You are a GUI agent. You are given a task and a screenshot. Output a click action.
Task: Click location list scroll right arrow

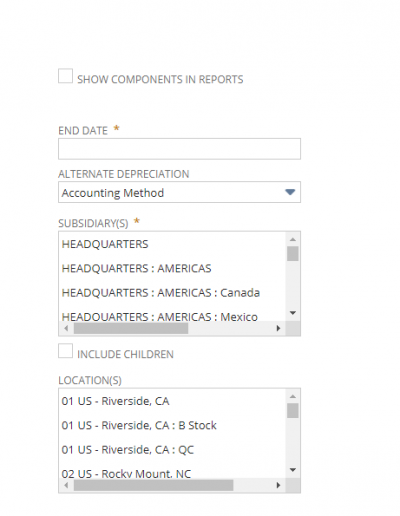click(278, 485)
